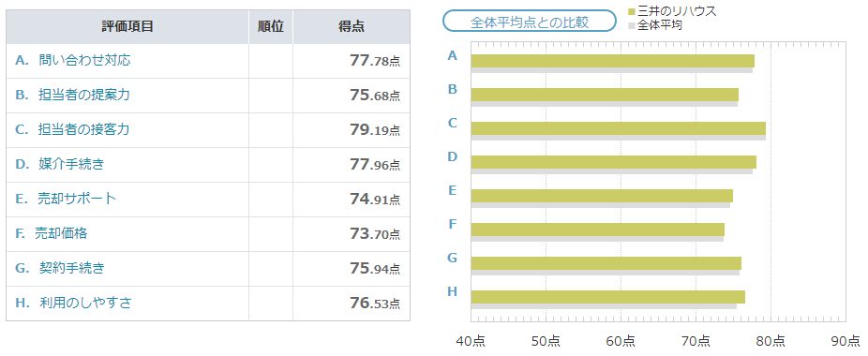Click the 77.78点 score cell

(352, 61)
